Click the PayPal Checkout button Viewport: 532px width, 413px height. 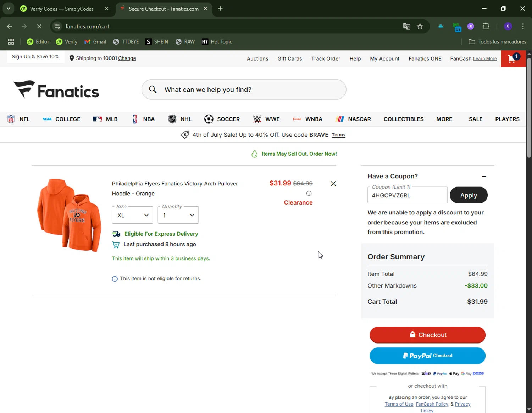click(x=427, y=356)
